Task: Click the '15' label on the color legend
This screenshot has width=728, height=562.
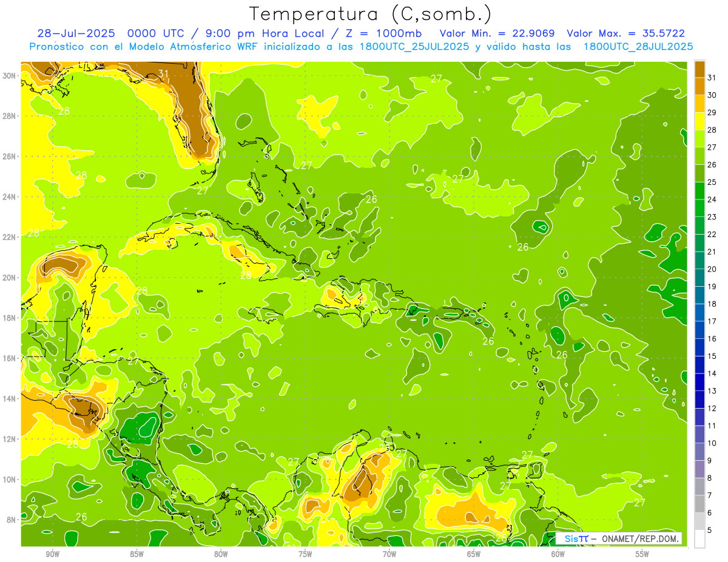Action: [712, 356]
